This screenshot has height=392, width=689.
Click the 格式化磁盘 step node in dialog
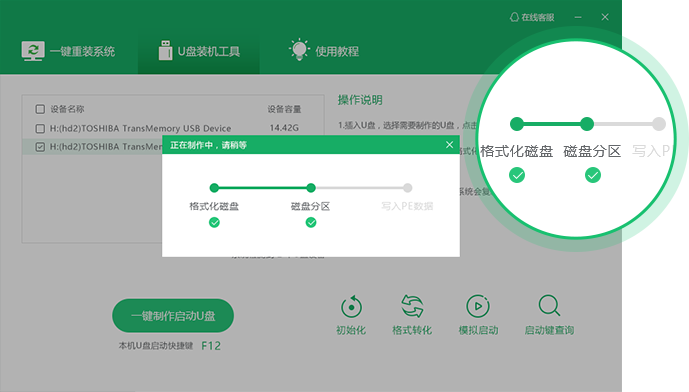coord(214,188)
